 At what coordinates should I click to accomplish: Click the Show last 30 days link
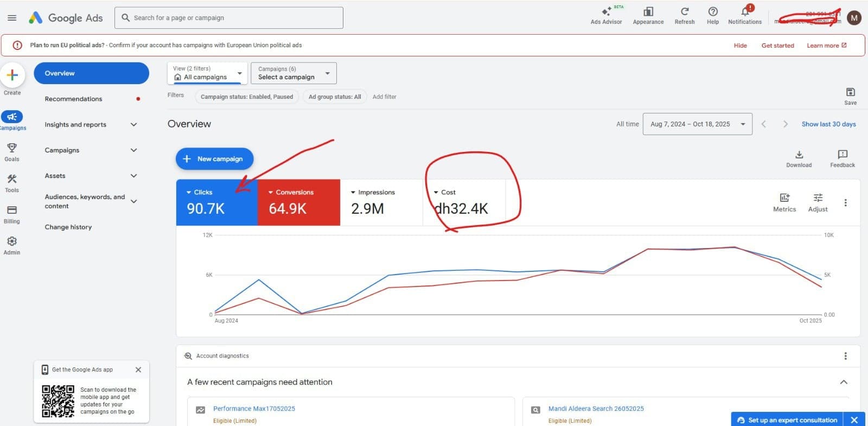828,124
